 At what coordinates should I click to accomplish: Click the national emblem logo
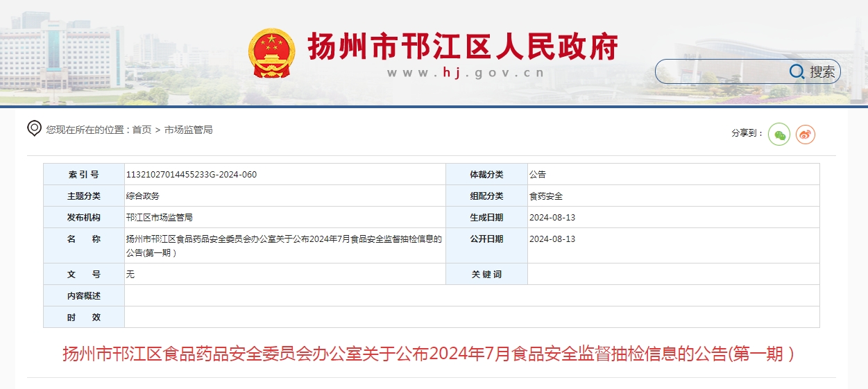tap(271, 53)
